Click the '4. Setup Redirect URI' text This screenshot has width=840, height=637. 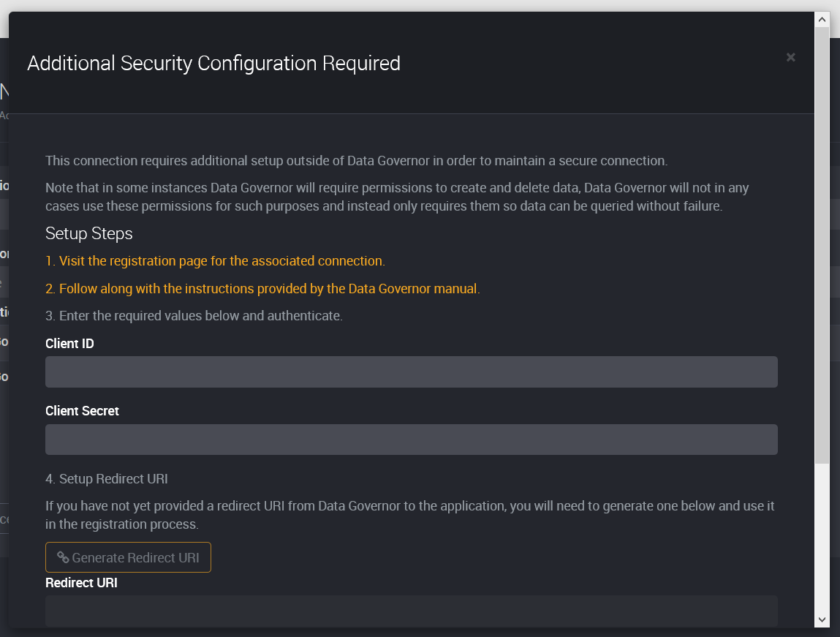click(107, 479)
